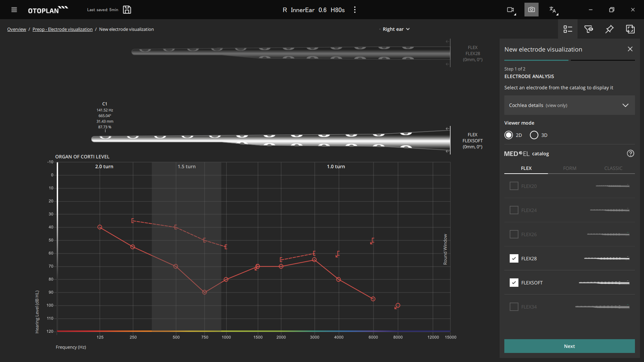Image resolution: width=644 pixels, height=362 pixels.
Task: Click the Next button
Action: tap(569, 346)
